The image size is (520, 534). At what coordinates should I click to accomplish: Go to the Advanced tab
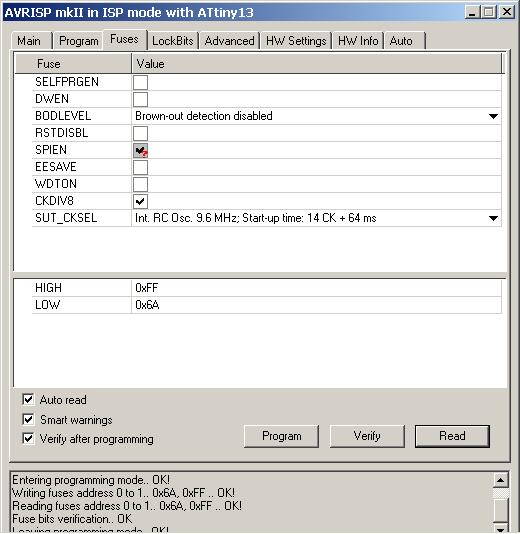[x=230, y=41]
